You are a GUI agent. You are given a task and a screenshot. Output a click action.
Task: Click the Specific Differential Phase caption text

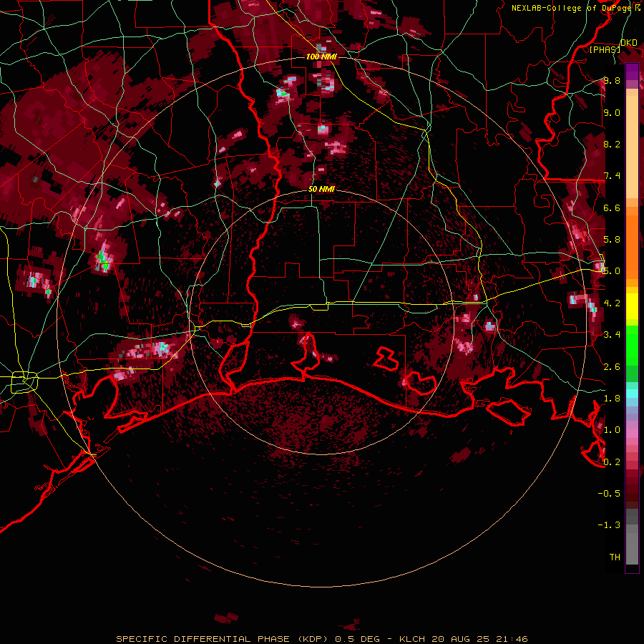(x=321, y=639)
